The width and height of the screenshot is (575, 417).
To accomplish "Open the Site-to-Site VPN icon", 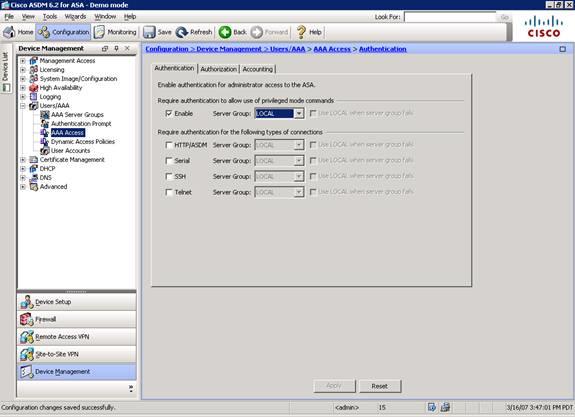I will pos(27,354).
